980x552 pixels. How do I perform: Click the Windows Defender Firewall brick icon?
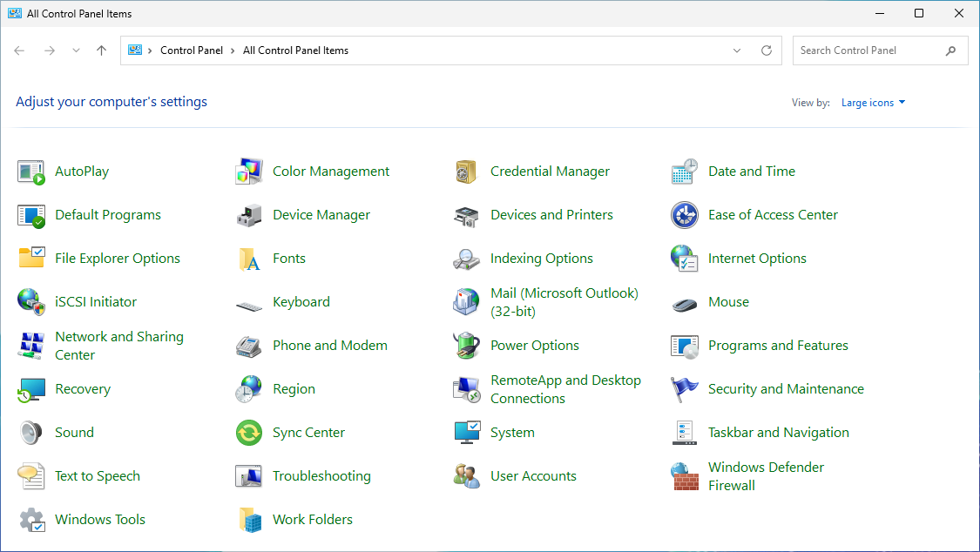tap(685, 476)
